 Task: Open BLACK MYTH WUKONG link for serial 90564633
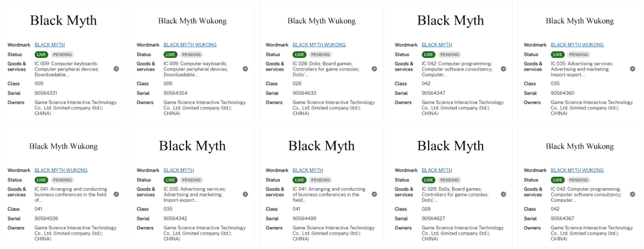[319, 45]
